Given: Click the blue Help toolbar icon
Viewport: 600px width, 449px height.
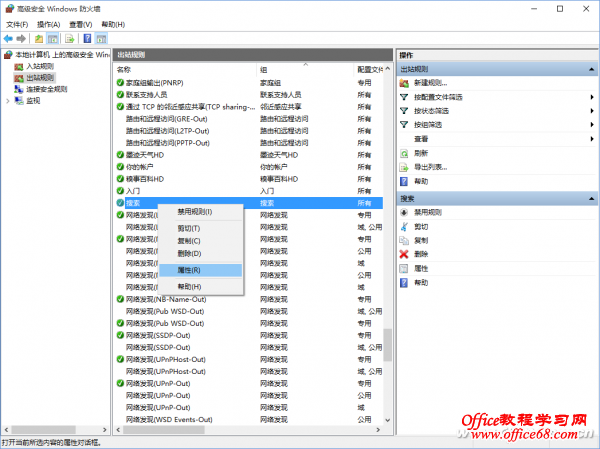Looking at the screenshot, I should pos(88,39).
